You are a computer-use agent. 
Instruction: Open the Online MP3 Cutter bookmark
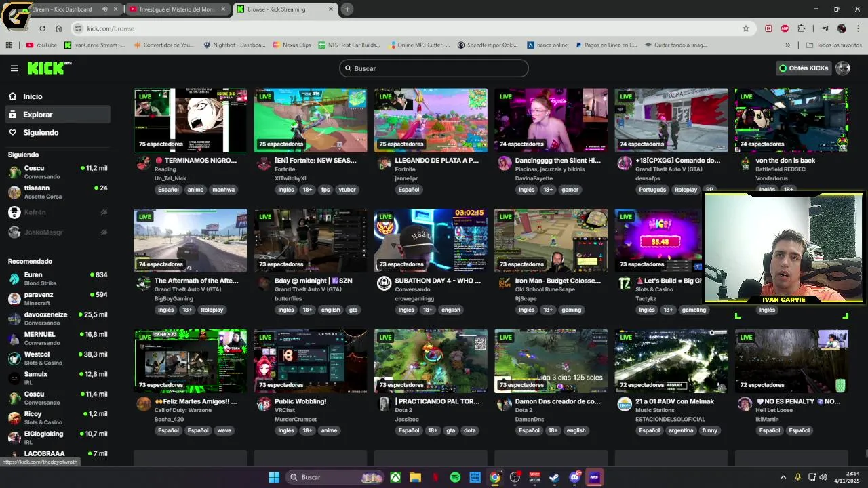(419, 45)
